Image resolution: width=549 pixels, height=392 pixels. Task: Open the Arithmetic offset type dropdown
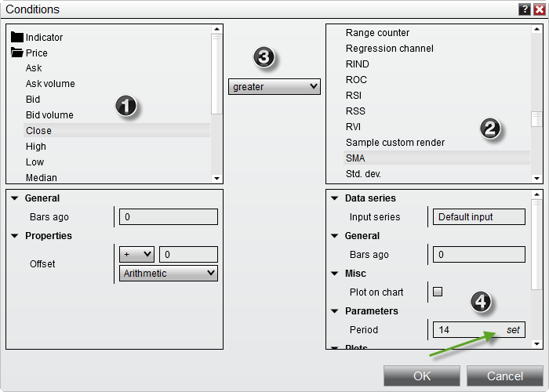coord(168,273)
